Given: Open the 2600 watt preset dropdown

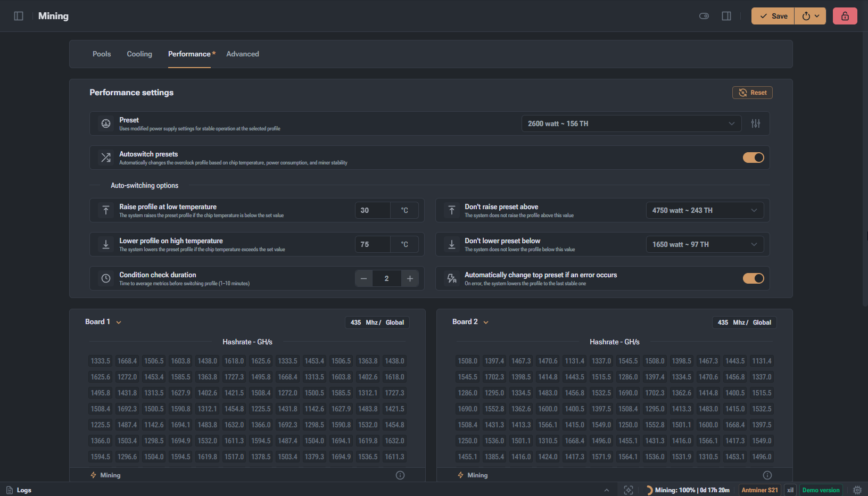Looking at the screenshot, I should [632, 123].
